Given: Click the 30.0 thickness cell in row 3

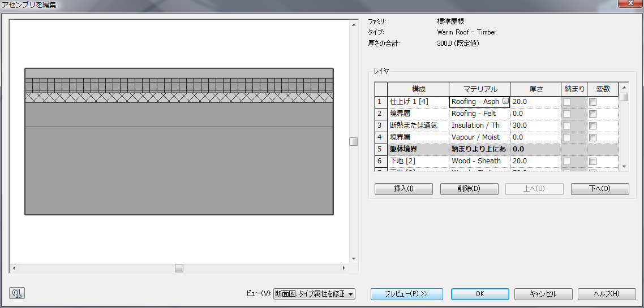Looking at the screenshot, I should click(535, 125).
